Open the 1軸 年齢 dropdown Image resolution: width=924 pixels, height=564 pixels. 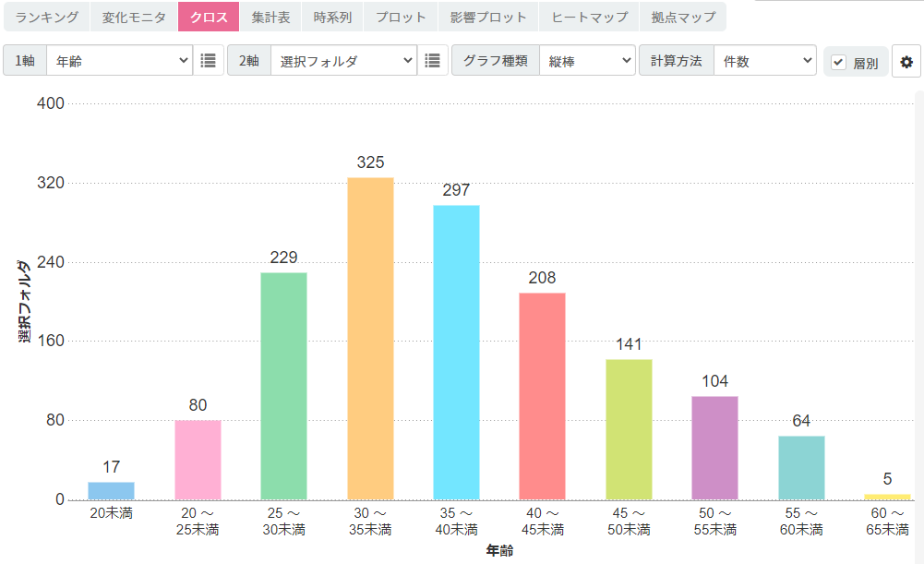coord(120,61)
